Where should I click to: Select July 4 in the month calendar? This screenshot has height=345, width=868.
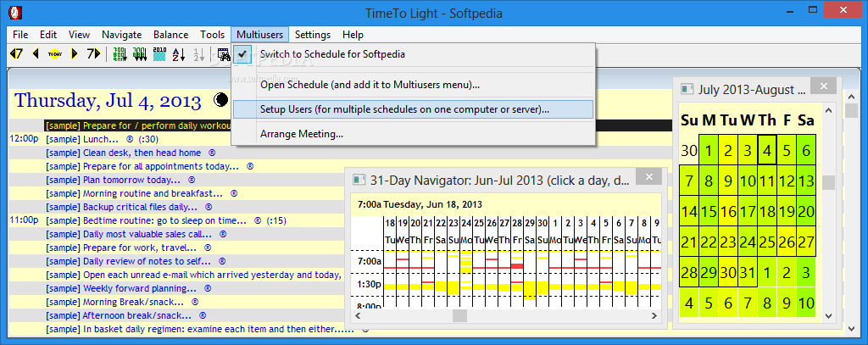766,150
